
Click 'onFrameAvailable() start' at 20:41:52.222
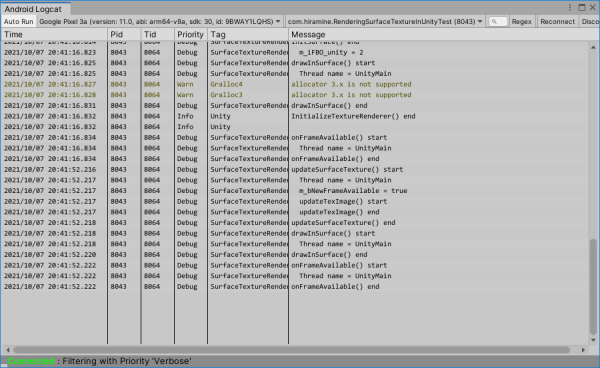[339, 265]
